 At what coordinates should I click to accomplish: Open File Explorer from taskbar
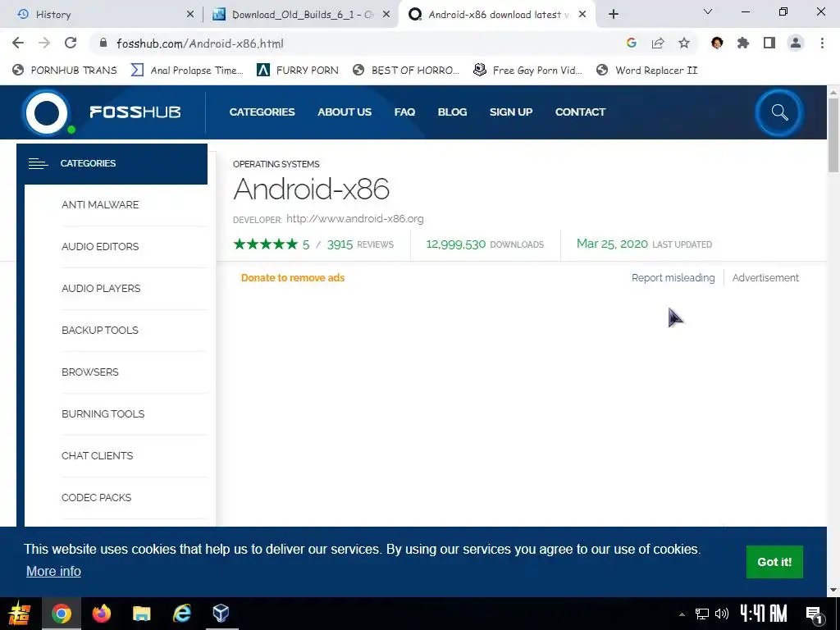tap(141, 614)
